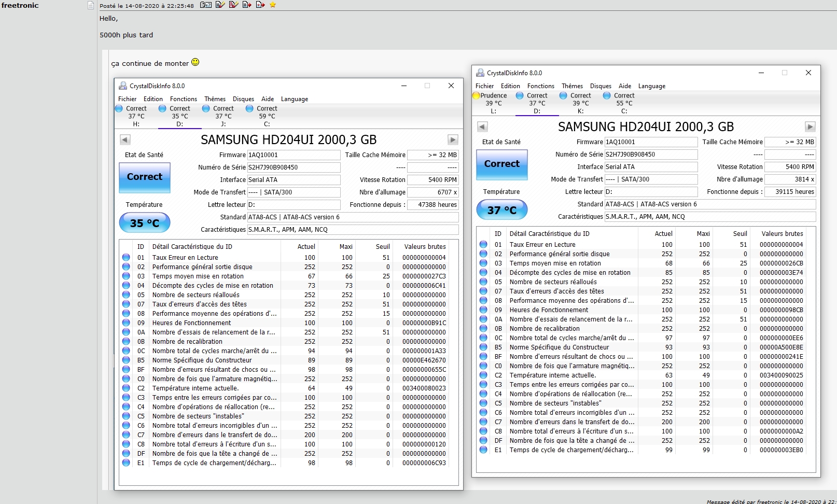
Task: Click the status orb for attribute 01 in left window
Action: (126, 257)
